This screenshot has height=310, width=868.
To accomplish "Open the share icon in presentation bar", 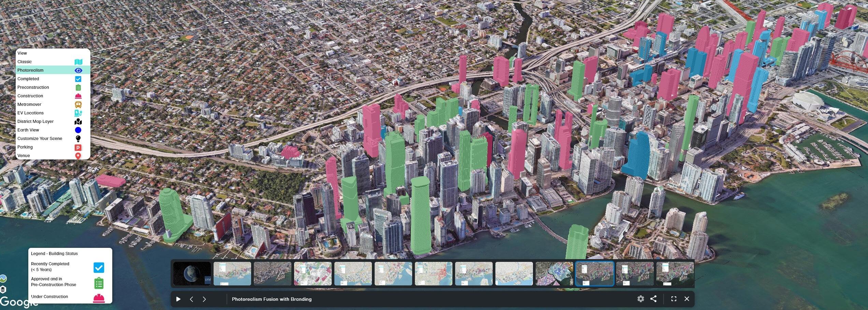I will tap(653, 299).
